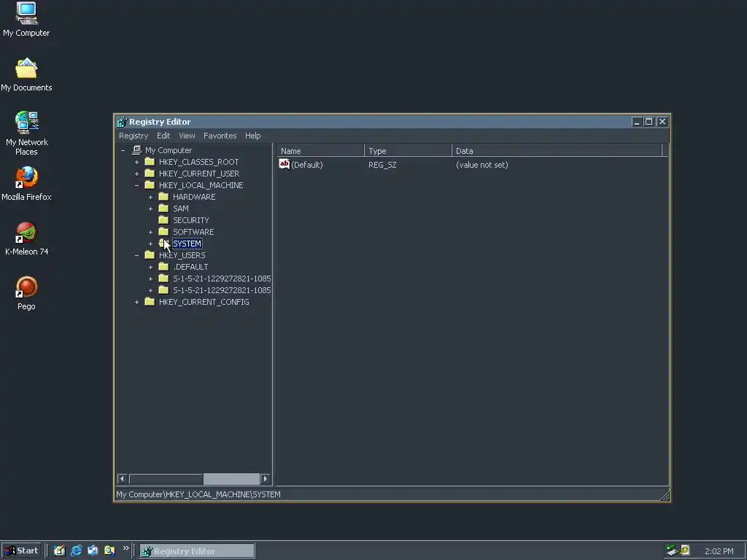Viewport: 747px width, 560px height.
Task: Expand the HARDWARE subkey
Action: pos(150,197)
